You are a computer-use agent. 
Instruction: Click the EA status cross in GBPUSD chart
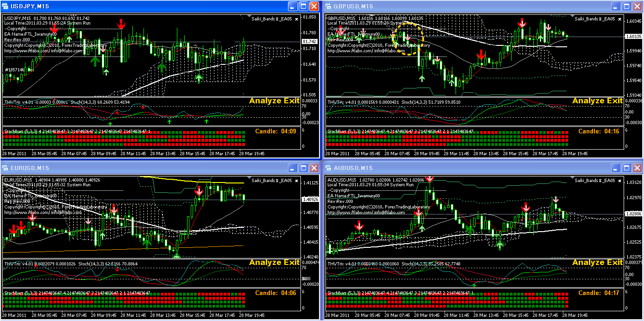click(x=619, y=19)
